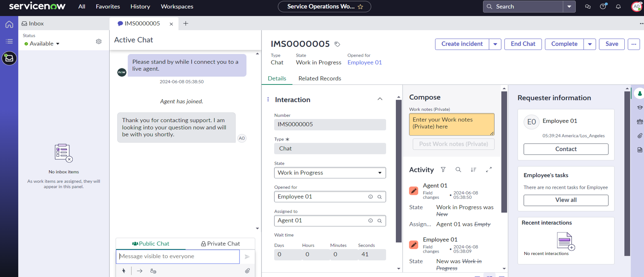Expand the Activity stream to full view
The width and height of the screenshot is (644, 277).
pos(488,170)
